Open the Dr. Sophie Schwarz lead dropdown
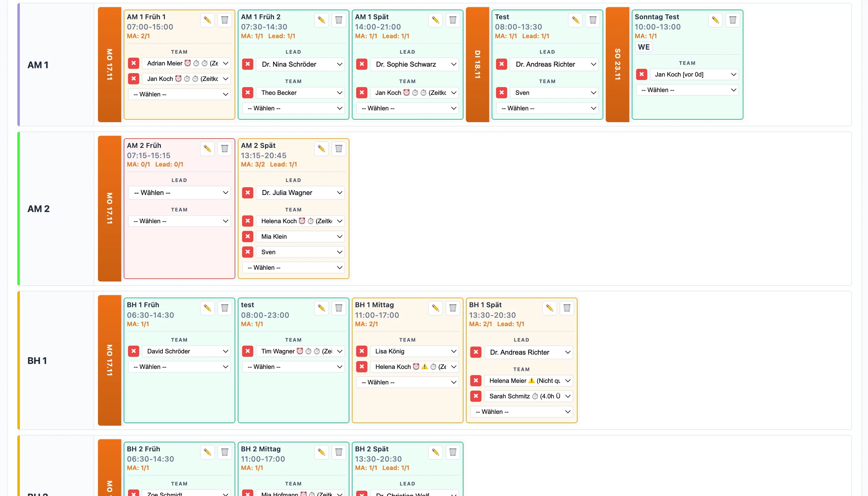 (x=414, y=64)
